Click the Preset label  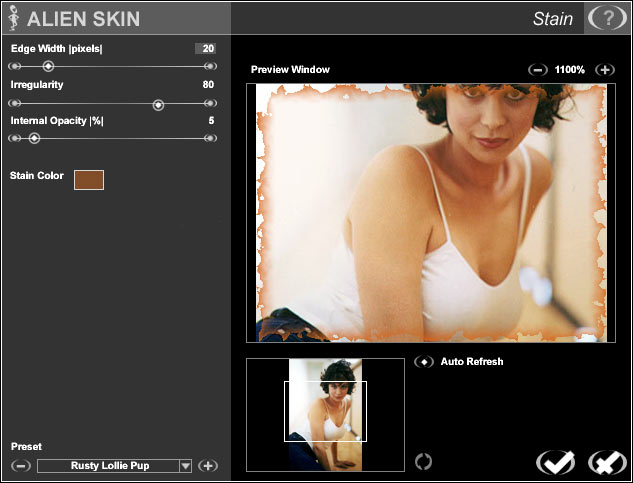(x=26, y=447)
